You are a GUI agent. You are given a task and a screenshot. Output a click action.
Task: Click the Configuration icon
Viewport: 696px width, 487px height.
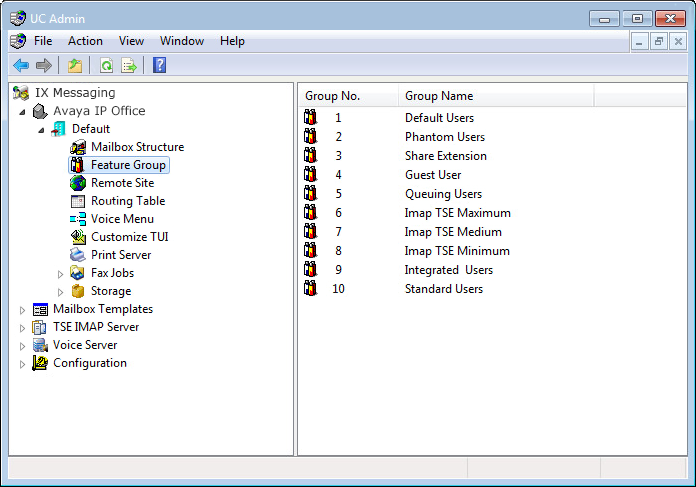(x=40, y=364)
